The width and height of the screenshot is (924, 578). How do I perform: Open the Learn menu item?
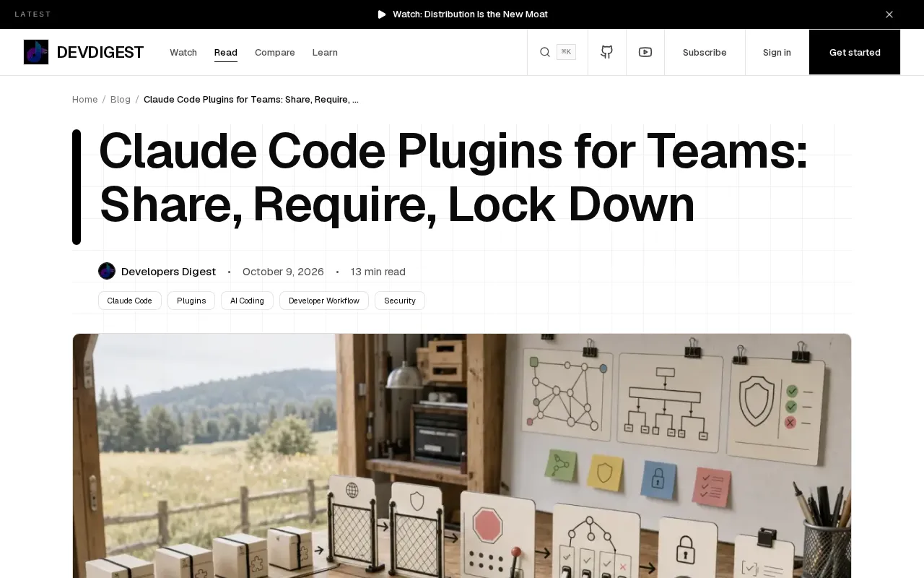325,52
